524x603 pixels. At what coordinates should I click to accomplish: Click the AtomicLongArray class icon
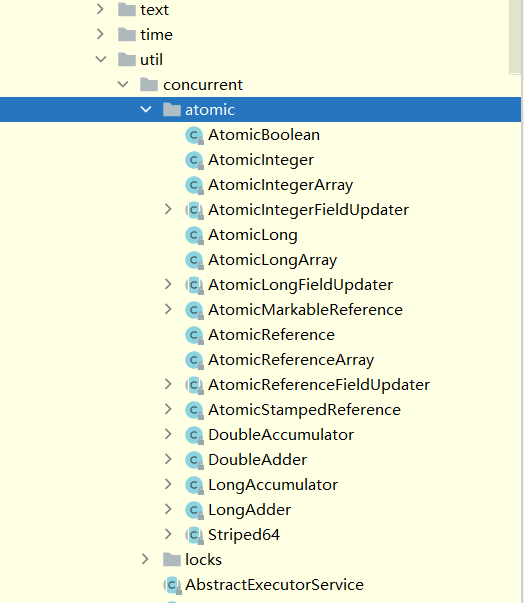pyautogui.click(x=194, y=260)
